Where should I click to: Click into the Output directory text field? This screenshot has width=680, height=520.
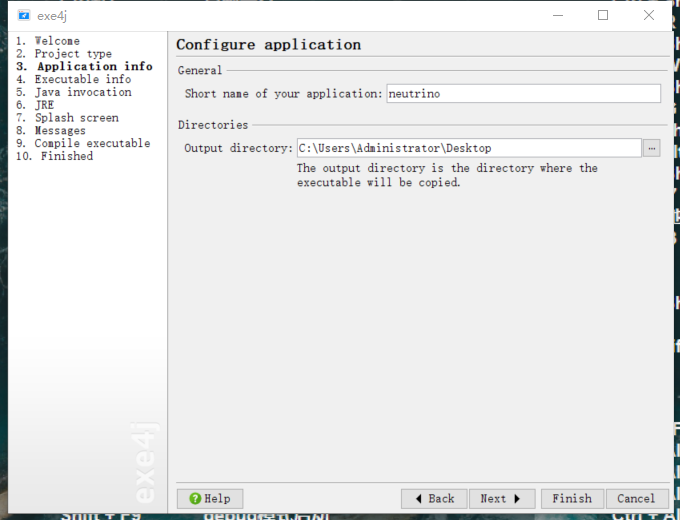coord(468,148)
